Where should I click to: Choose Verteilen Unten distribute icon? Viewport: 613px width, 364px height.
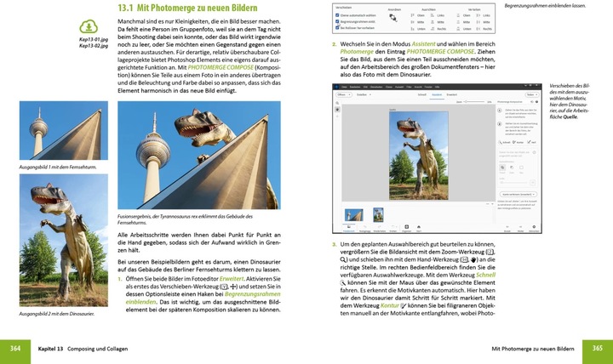[x=458, y=29]
